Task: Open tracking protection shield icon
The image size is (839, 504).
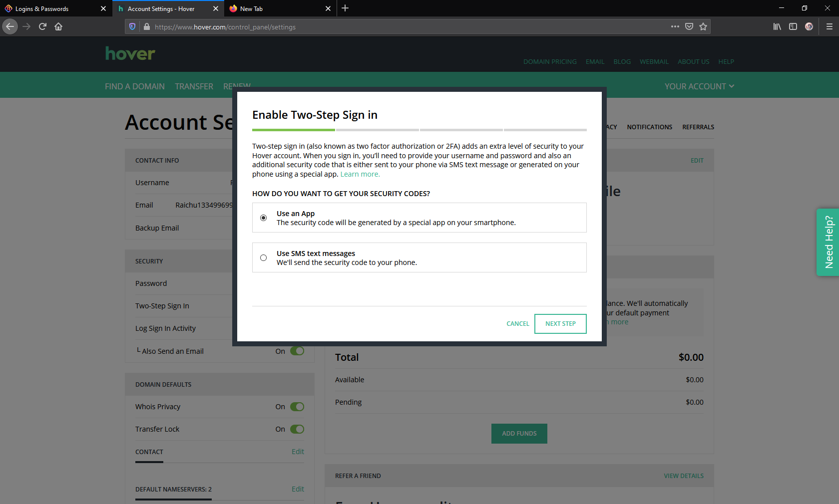Action: (132, 27)
